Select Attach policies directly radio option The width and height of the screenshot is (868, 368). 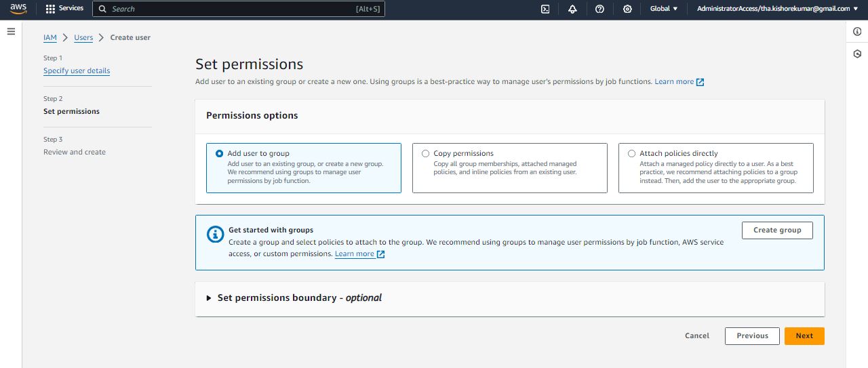(x=632, y=154)
